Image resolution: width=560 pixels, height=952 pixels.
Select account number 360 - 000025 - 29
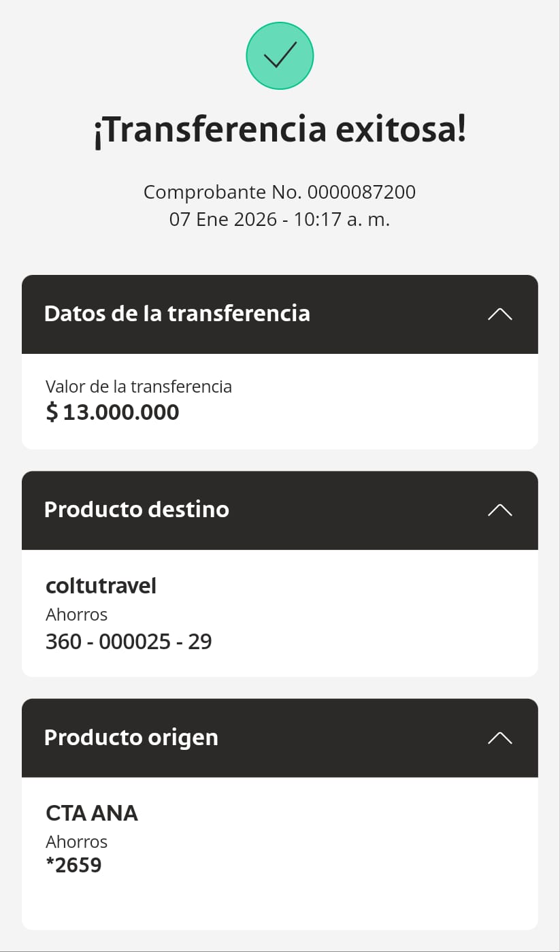129,642
